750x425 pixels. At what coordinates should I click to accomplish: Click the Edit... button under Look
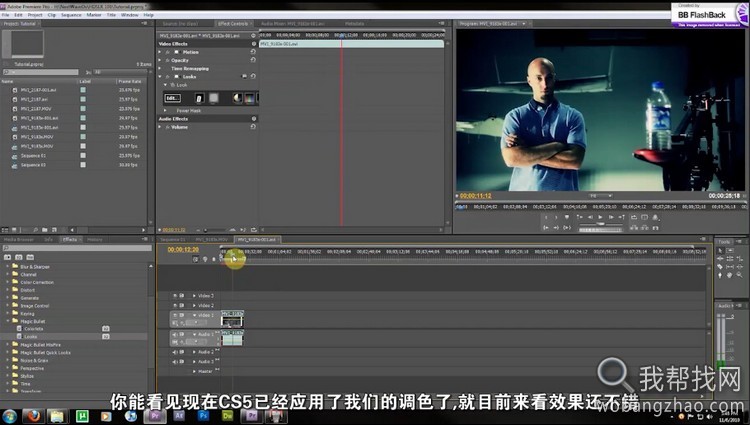pyautogui.click(x=172, y=98)
